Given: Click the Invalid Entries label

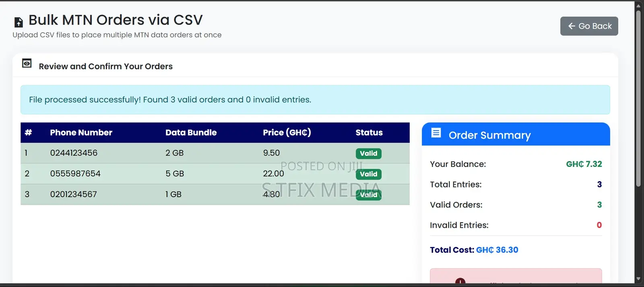Looking at the screenshot, I should 459,225.
